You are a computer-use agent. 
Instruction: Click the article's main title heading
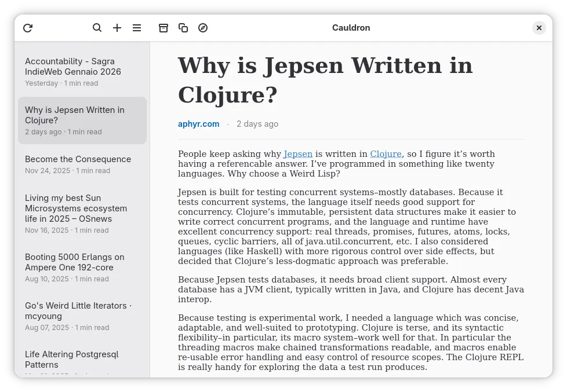click(x=325, y=80)
